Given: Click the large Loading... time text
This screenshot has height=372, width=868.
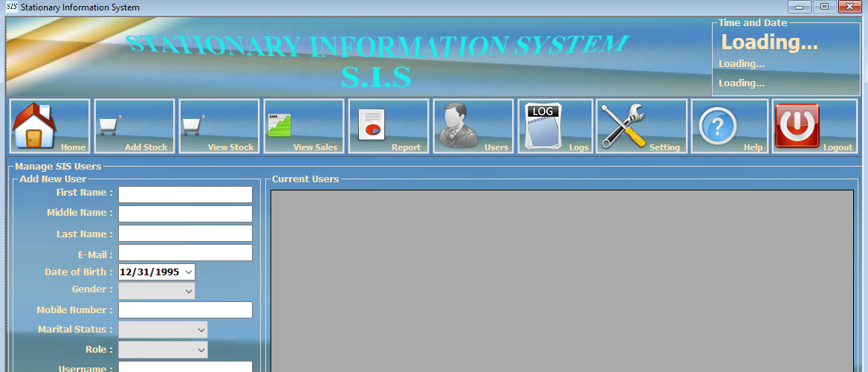Looking at the screenshot, I should pos(769,42).
